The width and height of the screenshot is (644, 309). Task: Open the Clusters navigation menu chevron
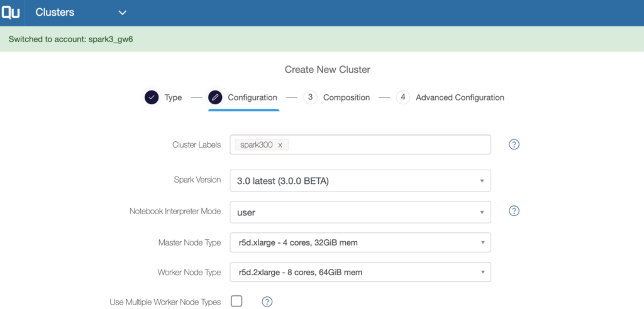[123, 13]
